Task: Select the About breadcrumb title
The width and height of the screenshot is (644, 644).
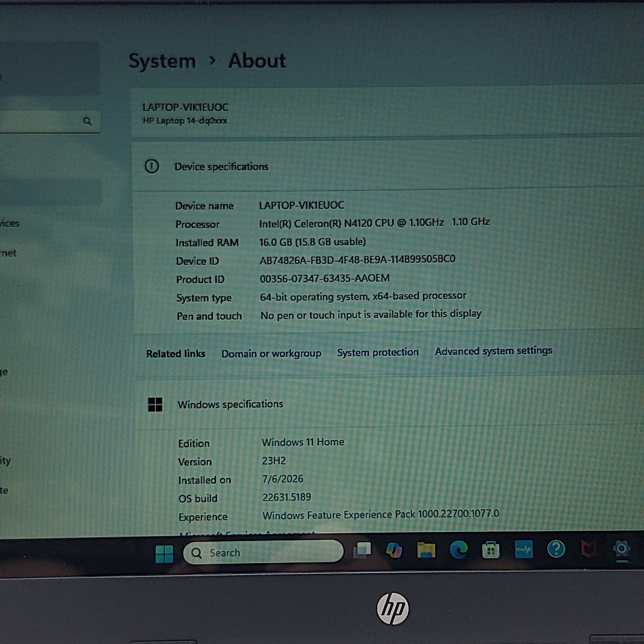Action: point(257,61)
